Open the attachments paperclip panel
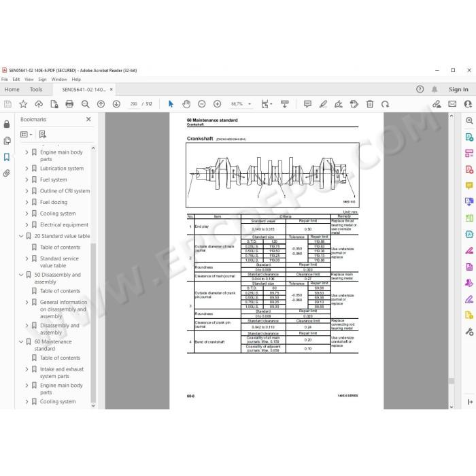The width and height of the screenshot is (476, 476). 7,173
